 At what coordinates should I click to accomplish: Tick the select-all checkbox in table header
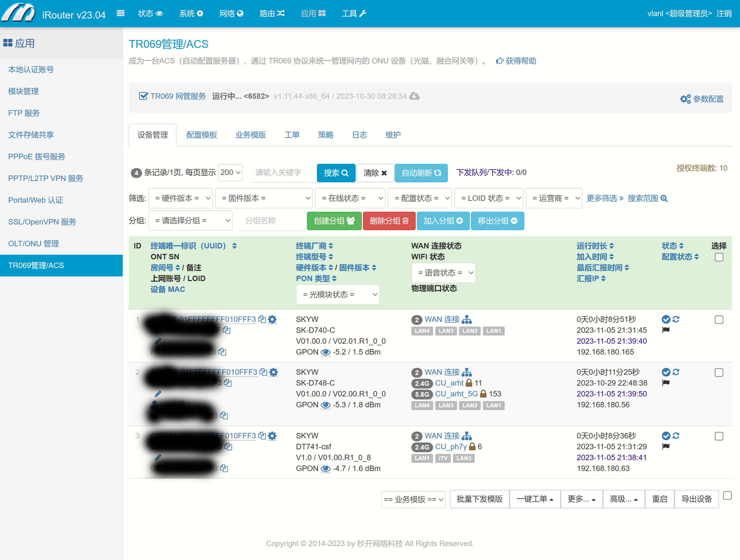pyautogui.click(x=719, y=257)
